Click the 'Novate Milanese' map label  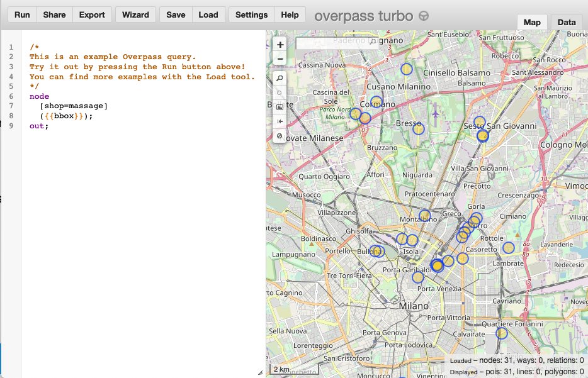[312, 138]
